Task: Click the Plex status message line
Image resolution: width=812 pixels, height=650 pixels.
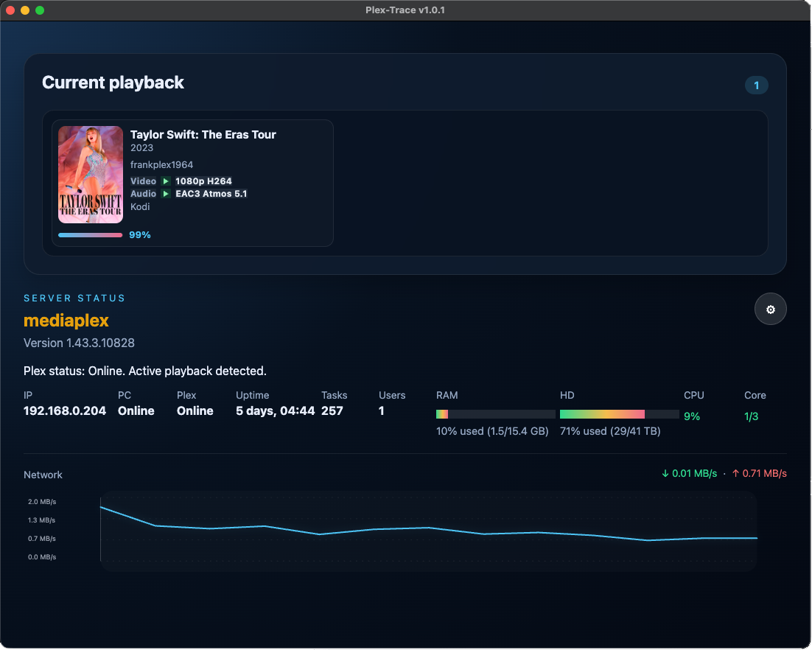Action: (145, 371)
